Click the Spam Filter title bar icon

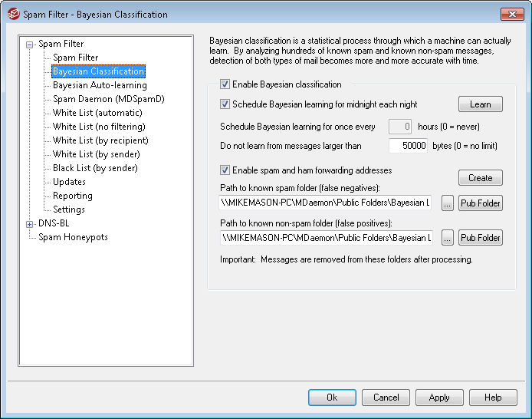(x=12, y=14)
